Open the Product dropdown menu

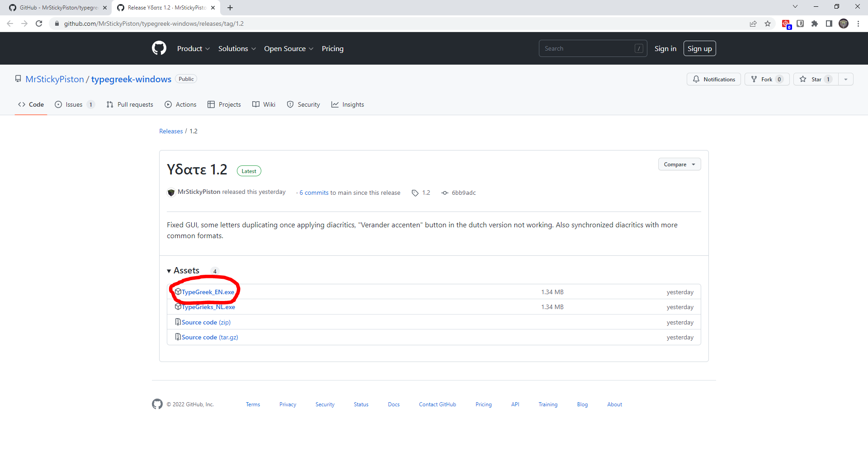[193, 48]
